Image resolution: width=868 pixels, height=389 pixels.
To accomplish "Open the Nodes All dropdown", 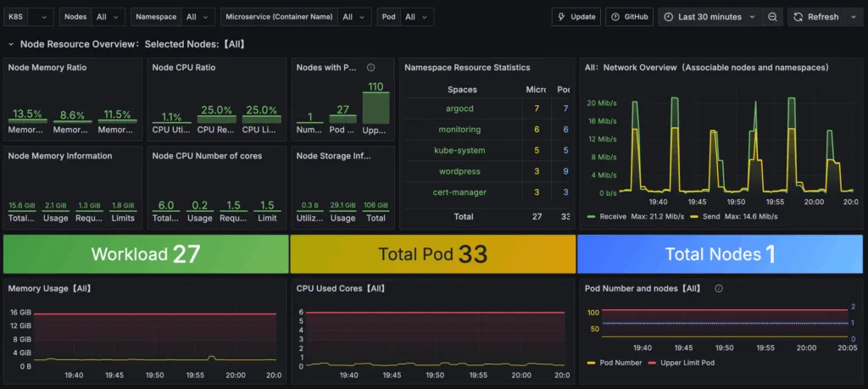I will point(108,17).
